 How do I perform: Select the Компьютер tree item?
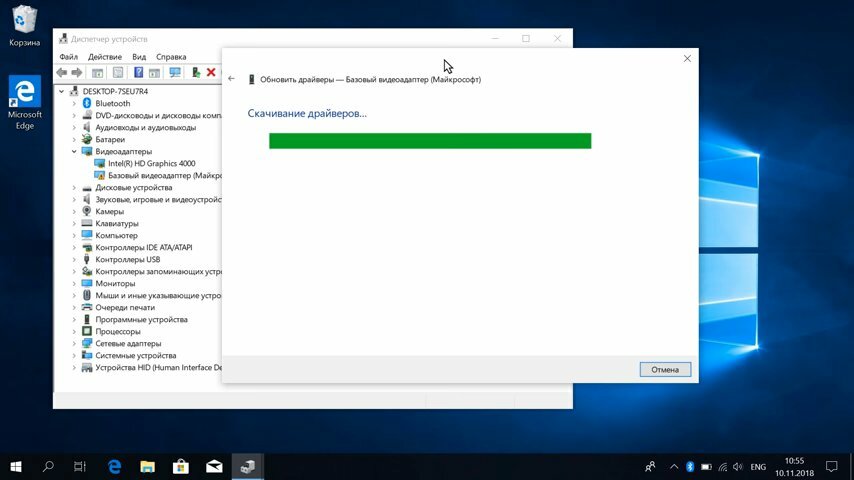116,235
